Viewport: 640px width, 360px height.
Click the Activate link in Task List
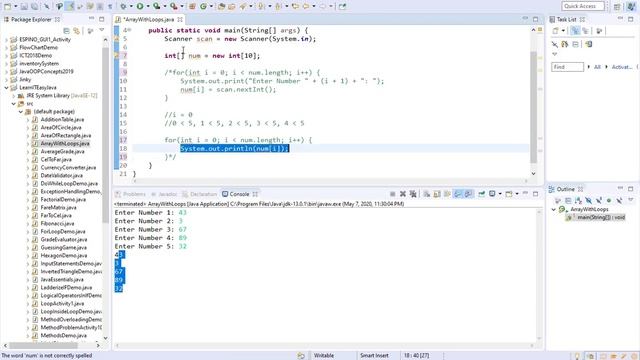click(622, 67)
